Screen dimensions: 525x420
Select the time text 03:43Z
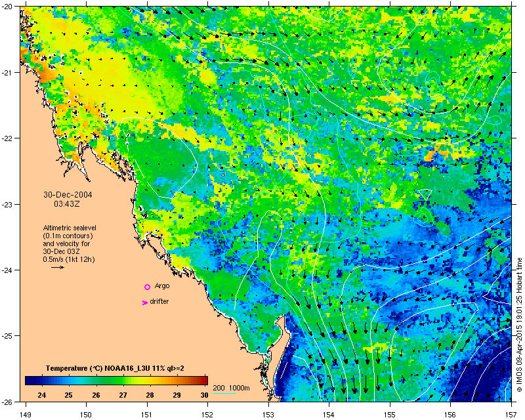[67, 203]
